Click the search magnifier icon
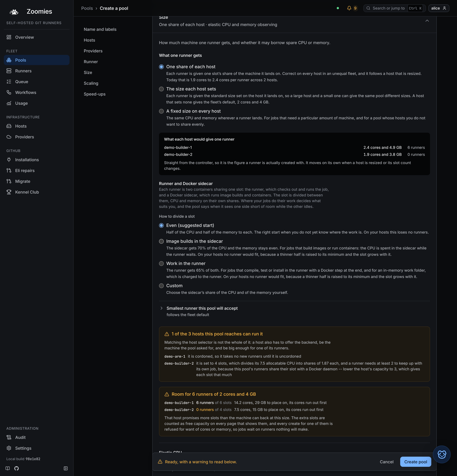The height and width of the screenshot is (476, 457). (x=368, y=8)
